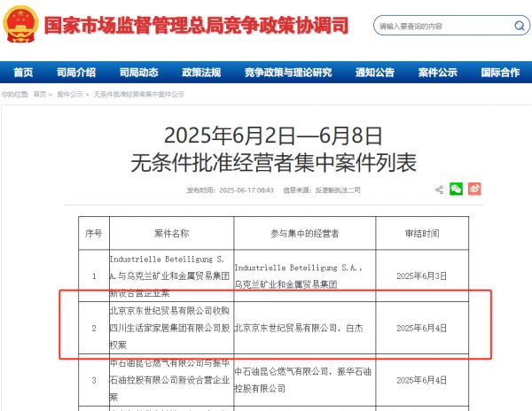Click the 首页 breadcrumb link

[x=40, y=94]
